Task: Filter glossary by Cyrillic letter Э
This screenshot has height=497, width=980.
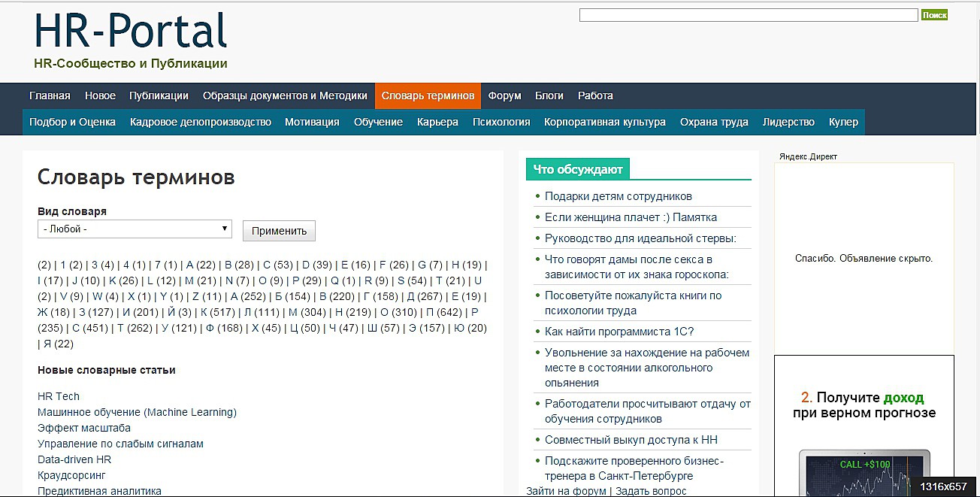Action: [413, 328]
